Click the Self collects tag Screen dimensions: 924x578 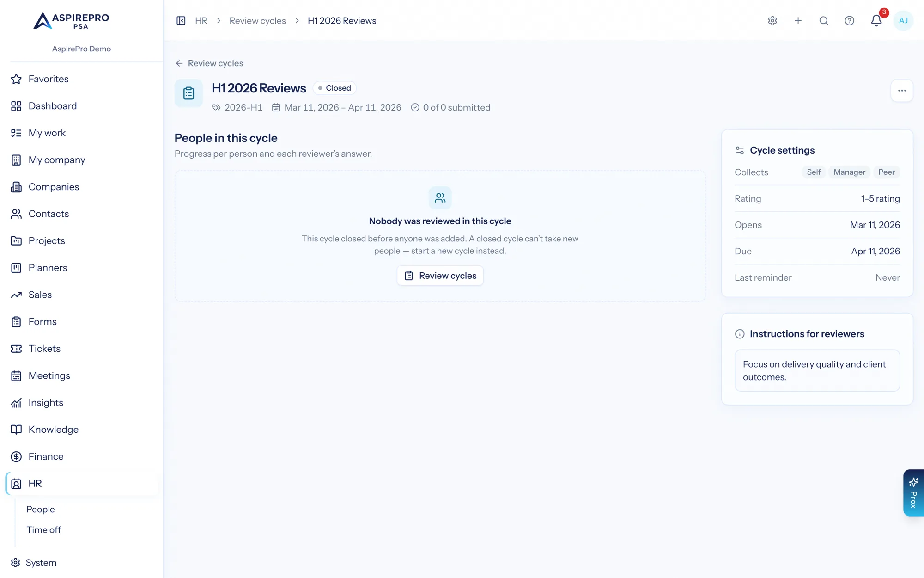coord(814,172)
